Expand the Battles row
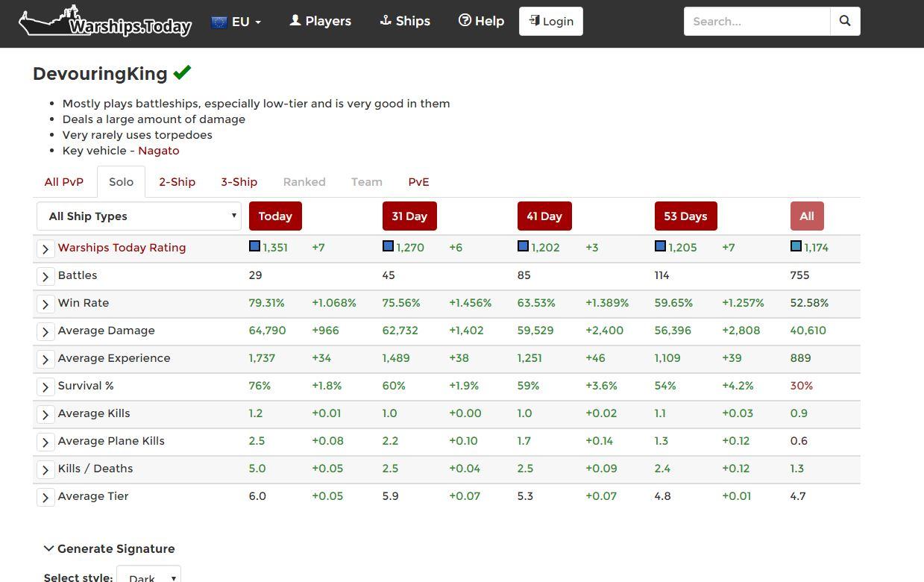This screenshot has width=924, height=582. pyautogui.click(x=45, y=276)
